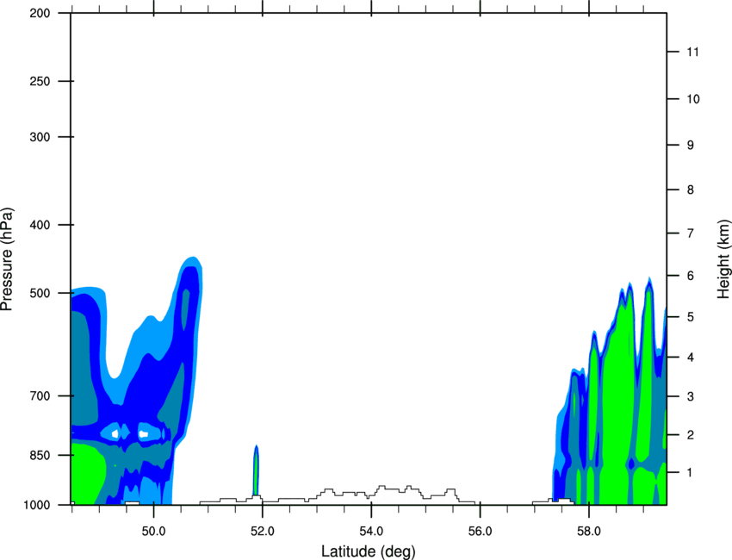732x560 pixels.
Task: Click height tick label 8
Action: (x=691, y=190)
